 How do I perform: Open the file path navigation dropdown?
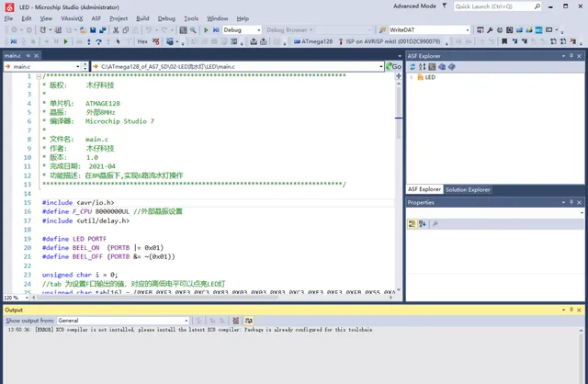tap(381, 66)
